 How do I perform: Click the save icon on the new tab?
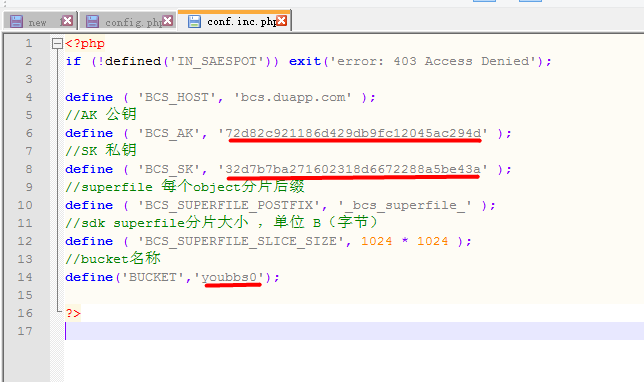16,21
